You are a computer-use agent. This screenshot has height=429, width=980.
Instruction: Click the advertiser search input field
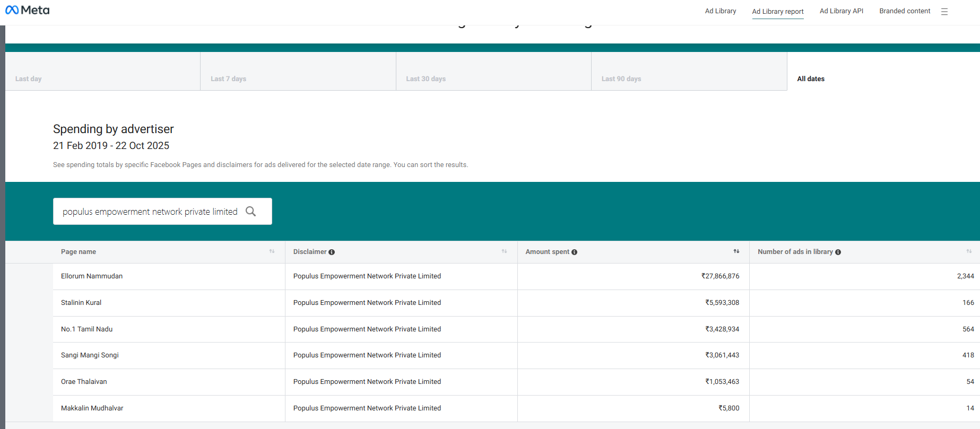pyautogui.click(x=150, y=212)
